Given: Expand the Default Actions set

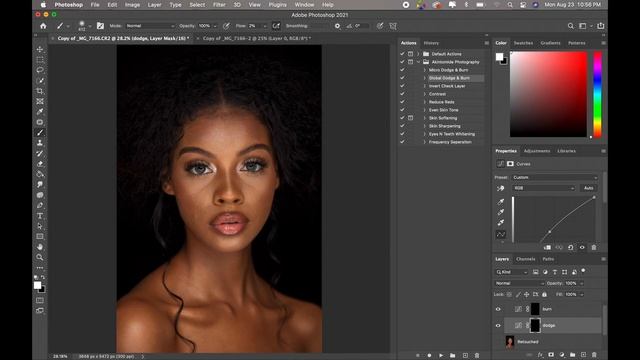Looking at the screenshot, I should [418, 54].
